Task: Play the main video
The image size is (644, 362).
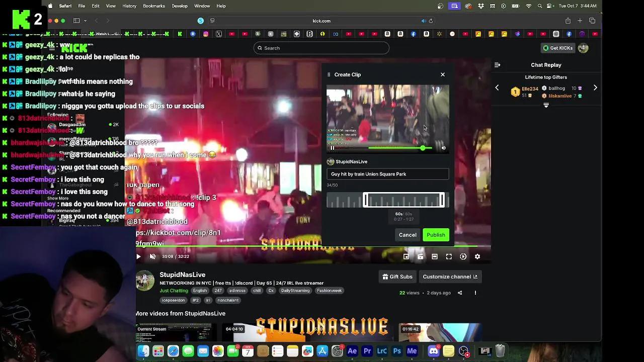Action: point(138,256)
